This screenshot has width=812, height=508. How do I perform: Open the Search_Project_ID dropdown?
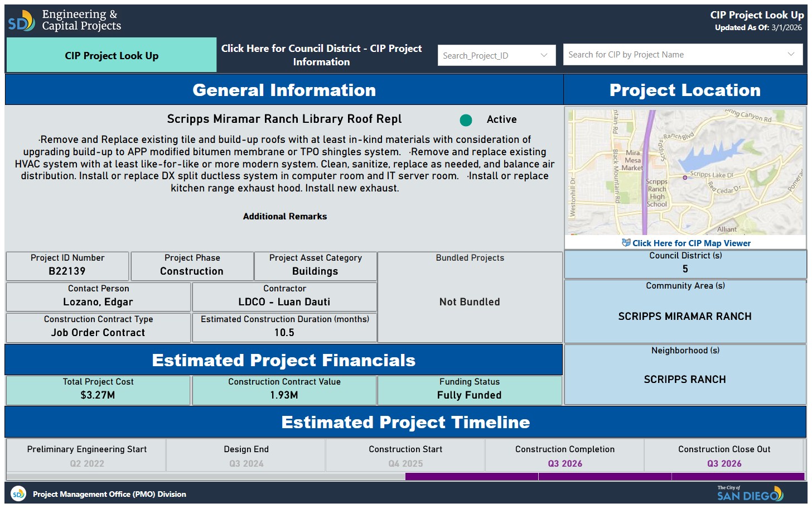[x=496, y=55]
